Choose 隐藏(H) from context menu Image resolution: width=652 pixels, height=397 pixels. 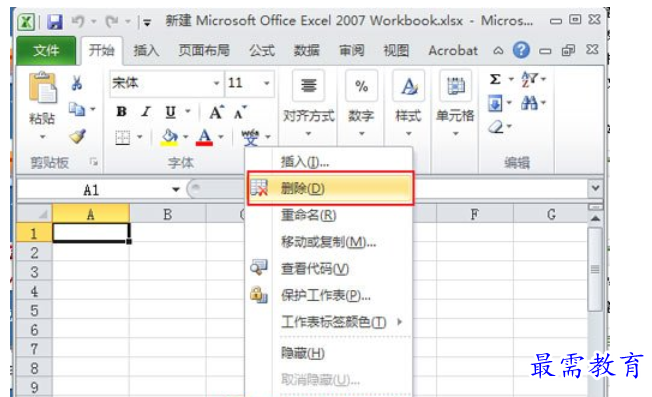[x=329, y=353]
